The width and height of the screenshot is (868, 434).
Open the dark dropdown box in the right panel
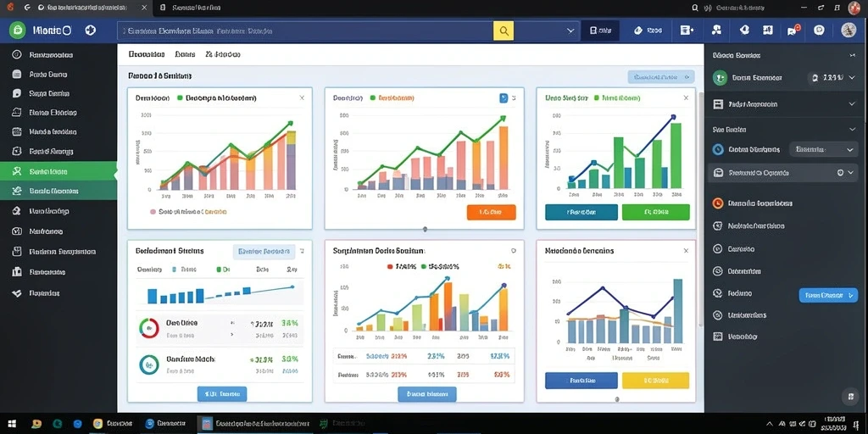point(822,149)
